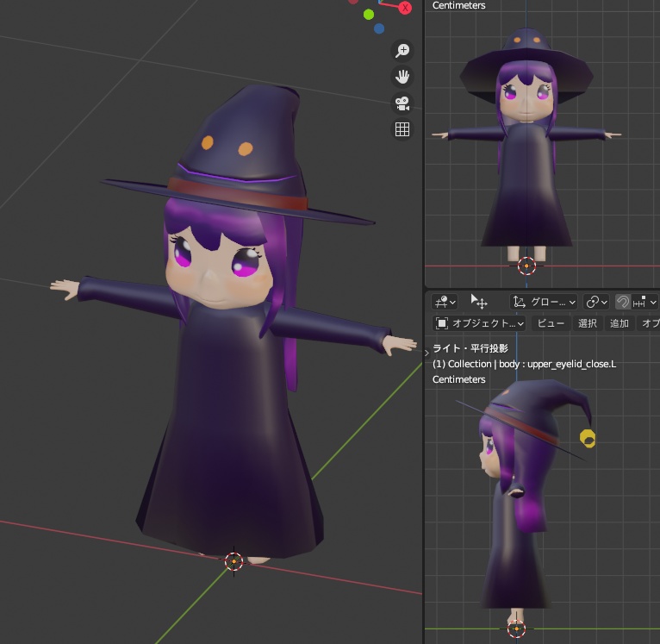
Task: Open the 3D viewport editor type dropdown
Action: click(x=445, y=302)
